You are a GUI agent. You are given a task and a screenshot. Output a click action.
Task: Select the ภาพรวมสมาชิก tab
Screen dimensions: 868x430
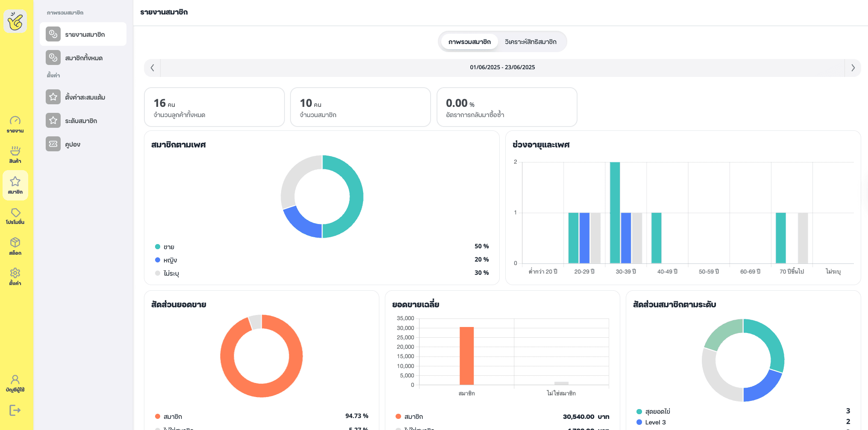click(469, 42)
